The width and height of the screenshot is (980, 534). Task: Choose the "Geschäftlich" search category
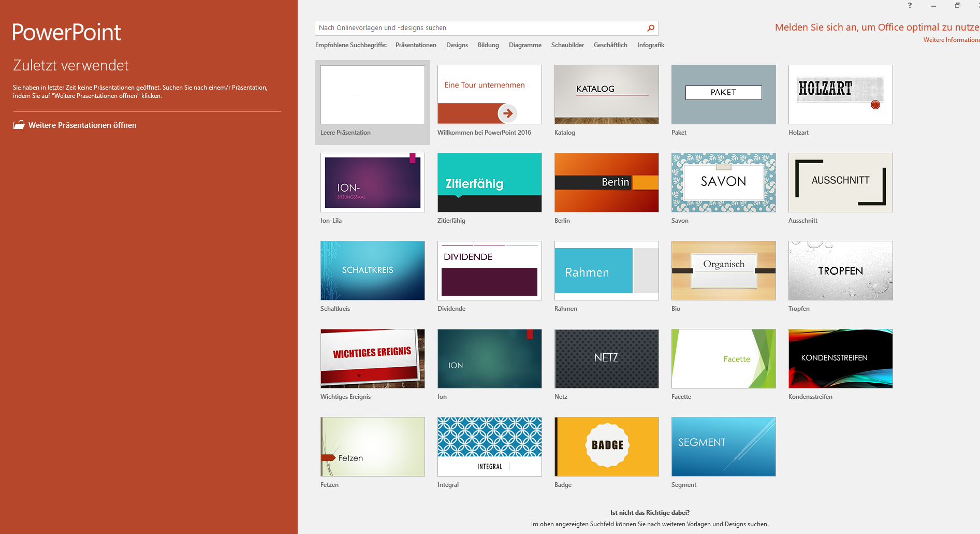[610, 45]
